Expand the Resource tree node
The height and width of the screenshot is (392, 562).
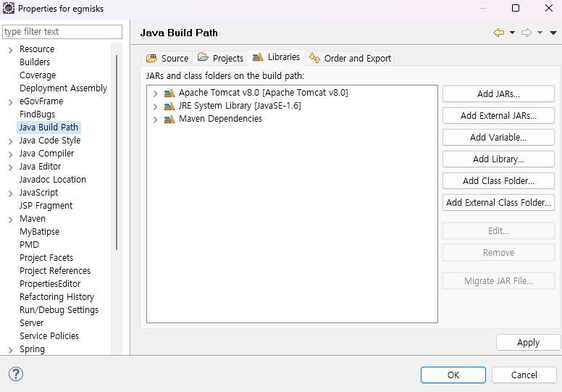point(10,50)
